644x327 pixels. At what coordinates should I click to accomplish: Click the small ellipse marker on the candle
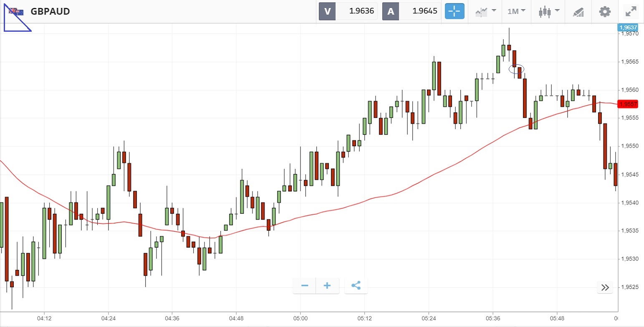point(516,69)
